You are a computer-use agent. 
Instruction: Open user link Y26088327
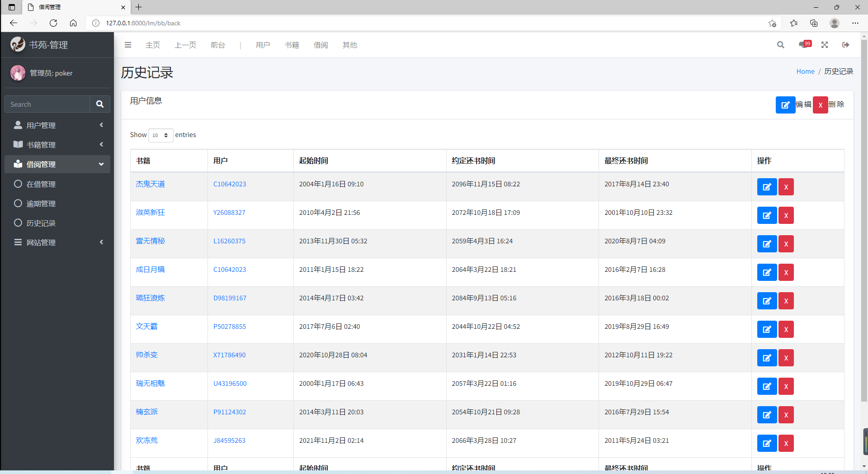pos(229,213)
